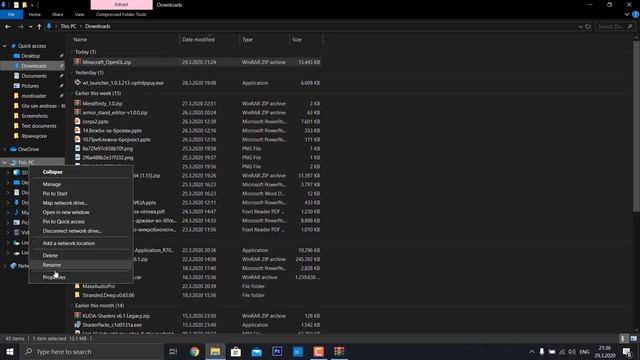Choose Properties in the context menu
Viewport: 640px width, 360px height.
point(81,277)
